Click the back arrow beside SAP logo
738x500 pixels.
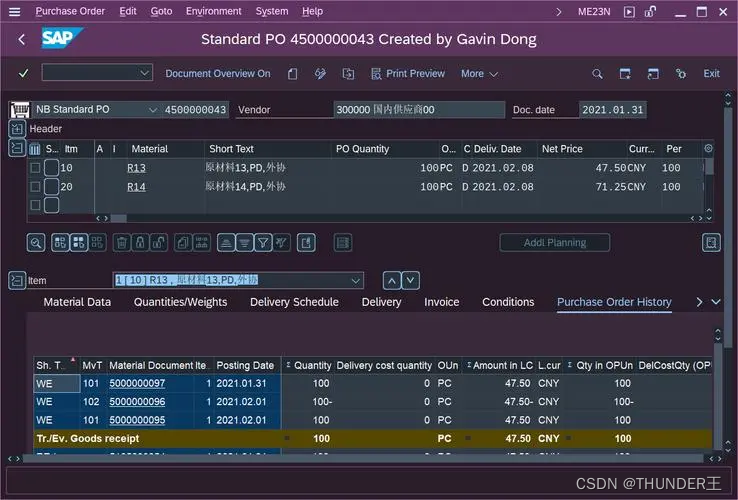pos(22,39)
